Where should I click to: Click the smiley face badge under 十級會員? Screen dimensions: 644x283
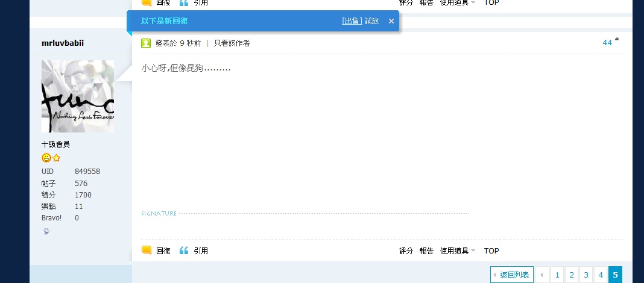click(x=46, y=158)
